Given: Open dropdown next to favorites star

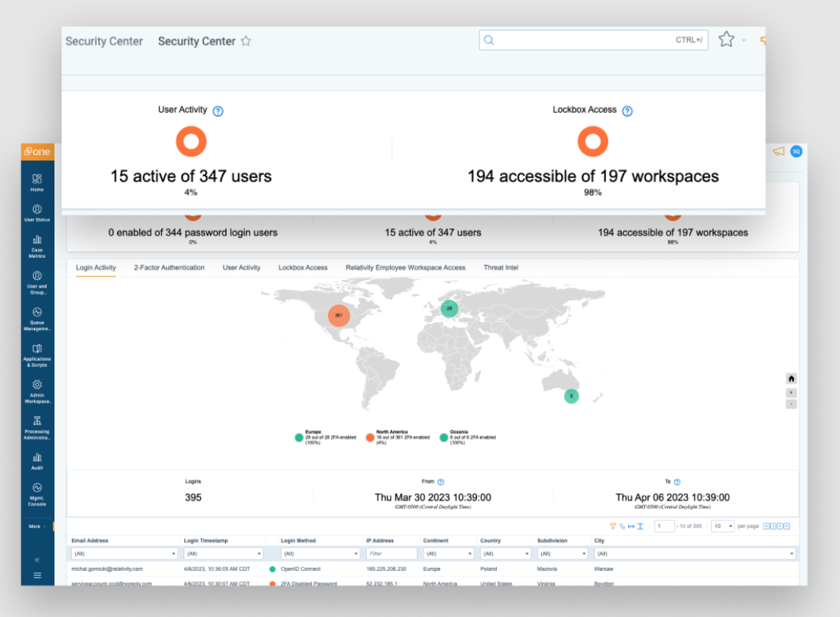Looking at the screenshot, I should 743,40.
